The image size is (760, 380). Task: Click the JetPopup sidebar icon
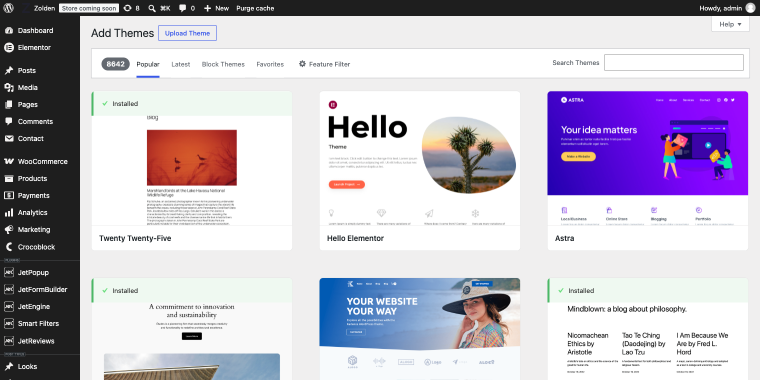[9, 272]
